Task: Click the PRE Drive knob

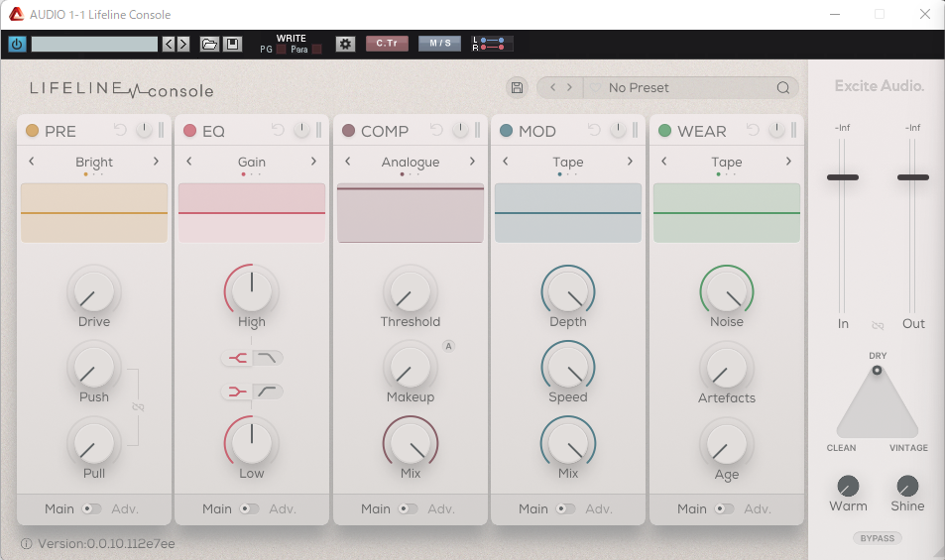Action: point(93,291)
